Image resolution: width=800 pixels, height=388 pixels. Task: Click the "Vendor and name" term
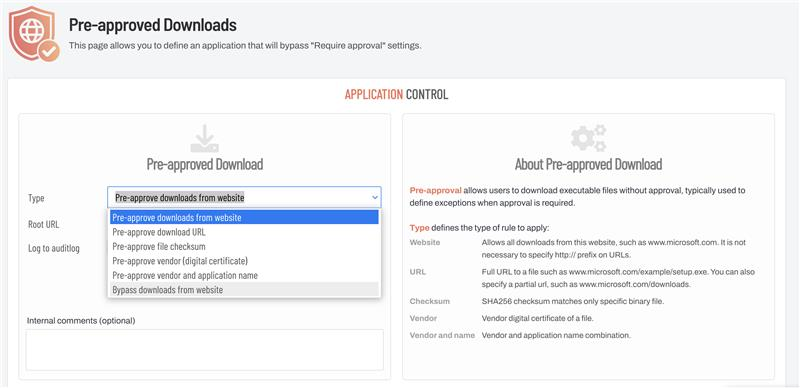(442, 335)
